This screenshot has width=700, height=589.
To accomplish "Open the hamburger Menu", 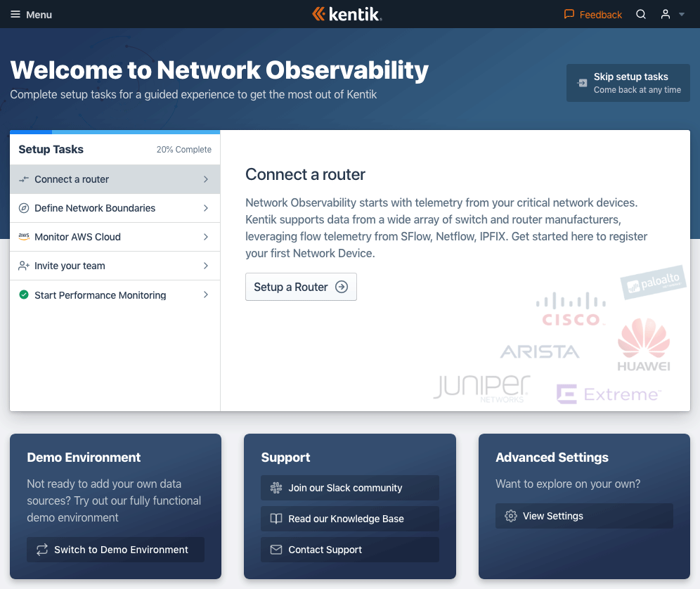I will (31, 14).
